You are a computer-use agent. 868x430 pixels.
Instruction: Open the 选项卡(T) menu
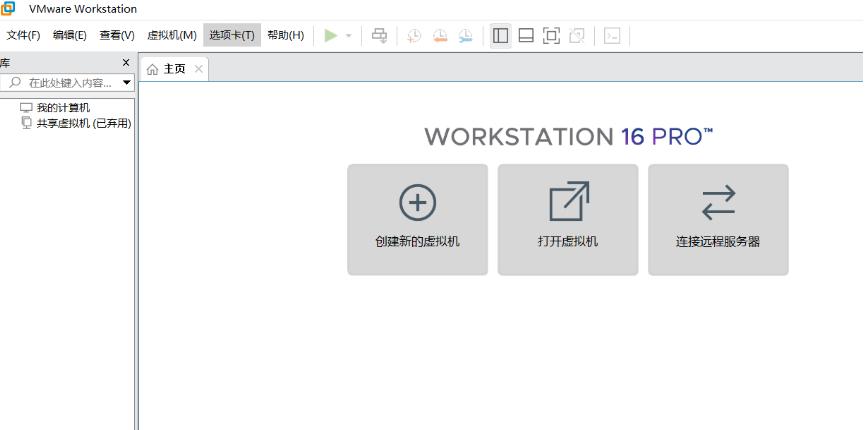pos(232,35)
